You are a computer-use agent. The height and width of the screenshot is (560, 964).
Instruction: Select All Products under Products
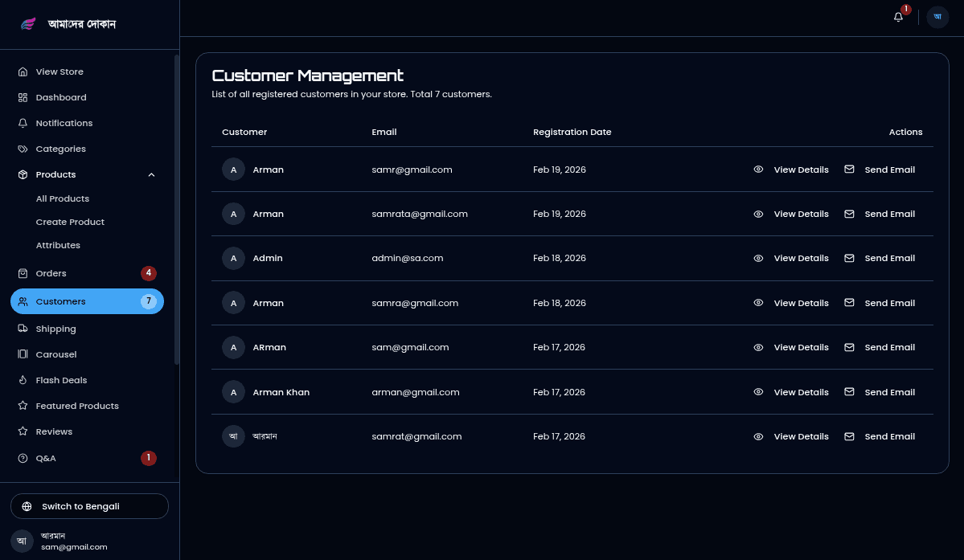click(62, 198)
